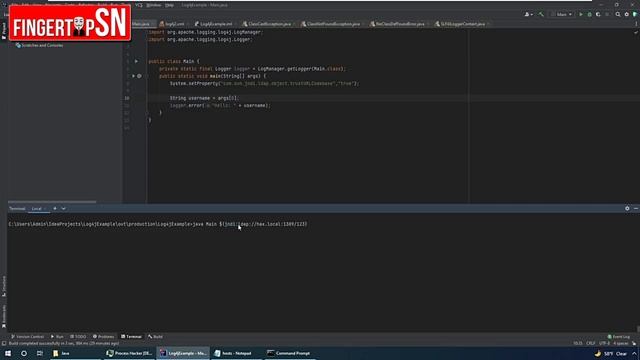Click the read-only lock icon in status bar
Viewport: 640px width, 360px height.
(x=634, y=343)
